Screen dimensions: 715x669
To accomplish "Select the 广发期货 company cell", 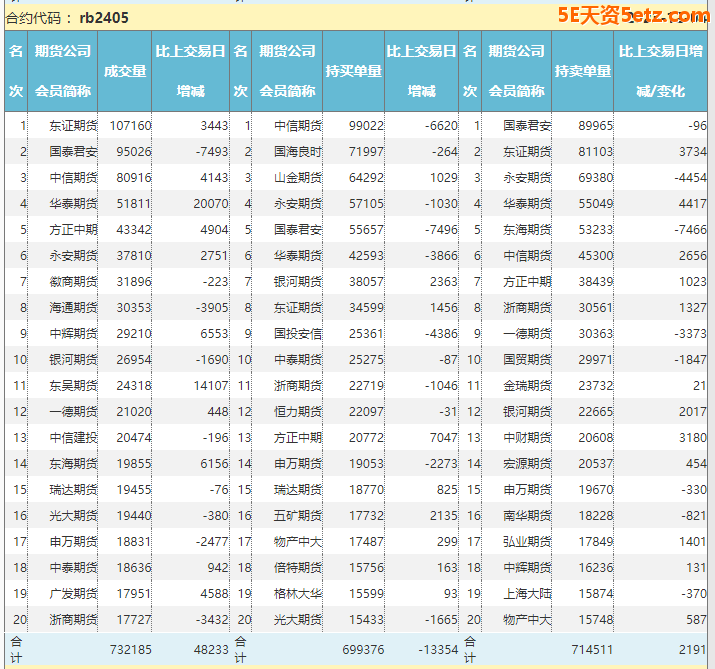I will 73,594.
